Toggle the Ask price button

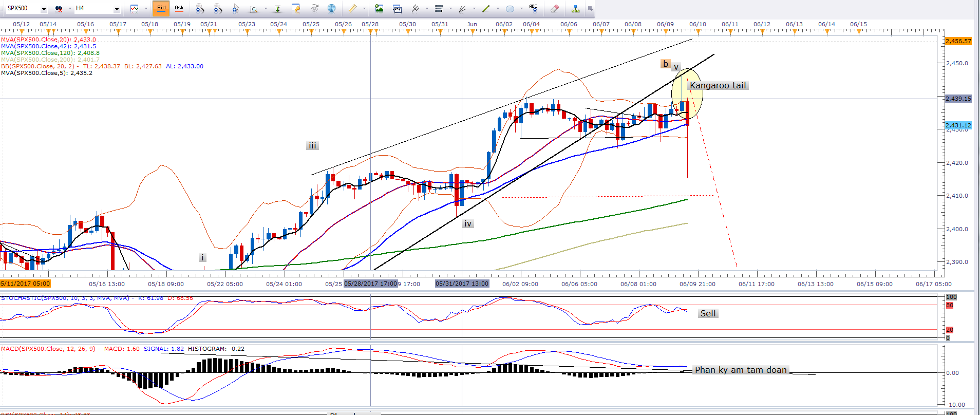(x=179, y=8)
